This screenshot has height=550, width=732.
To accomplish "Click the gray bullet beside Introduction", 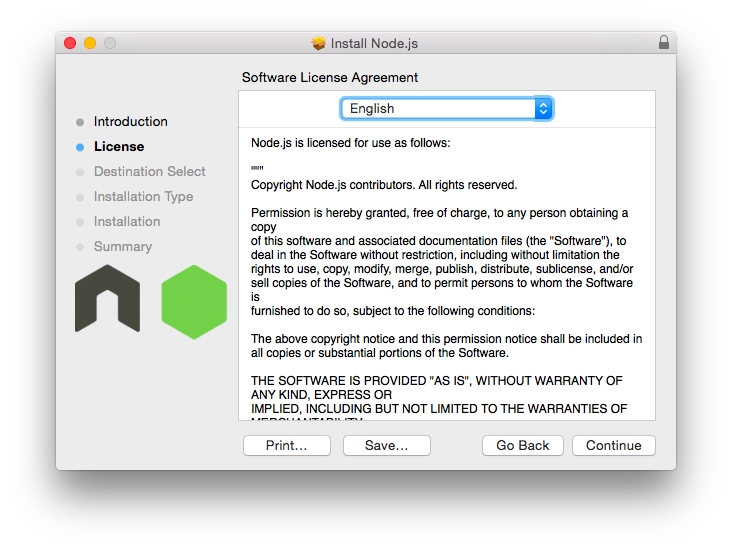I will 80,122.
